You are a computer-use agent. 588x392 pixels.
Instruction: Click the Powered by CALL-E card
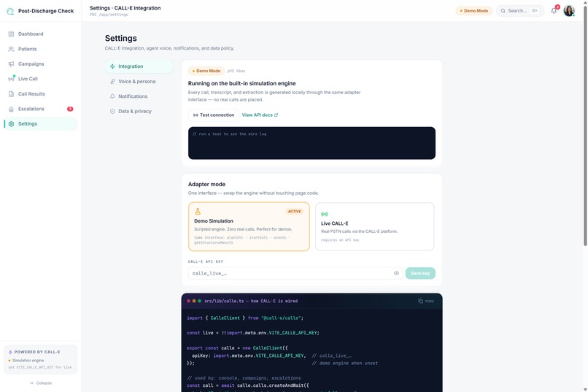pos(41,359)
